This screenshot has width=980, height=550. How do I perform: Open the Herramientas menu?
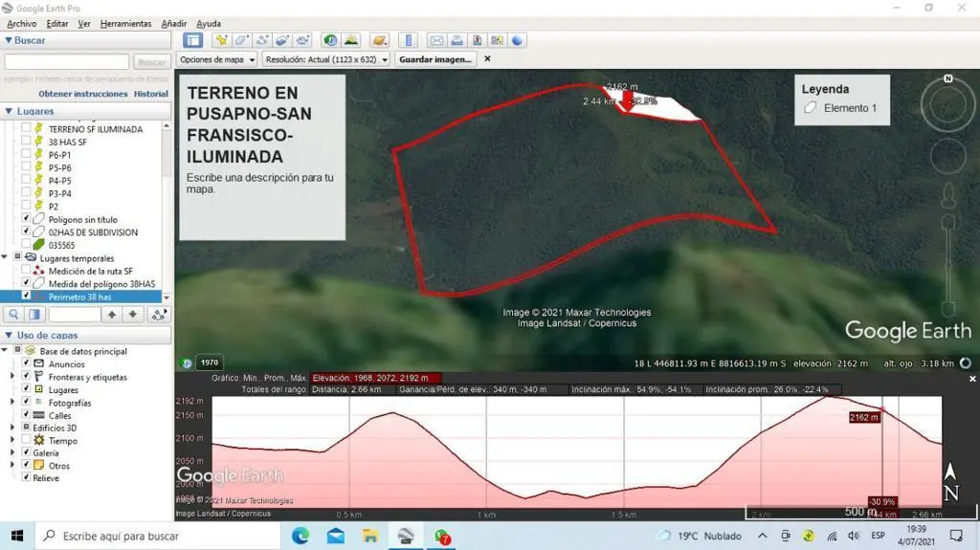[x=125, y=23]
